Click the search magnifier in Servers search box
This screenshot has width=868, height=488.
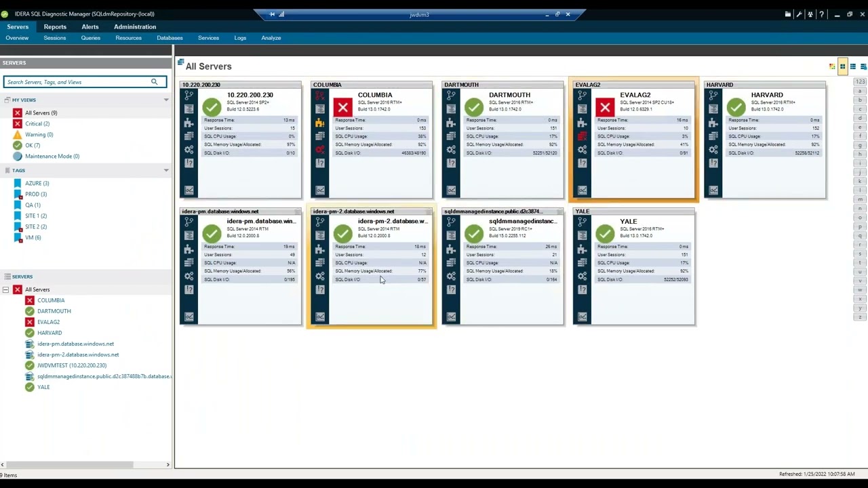click(154, 82)
